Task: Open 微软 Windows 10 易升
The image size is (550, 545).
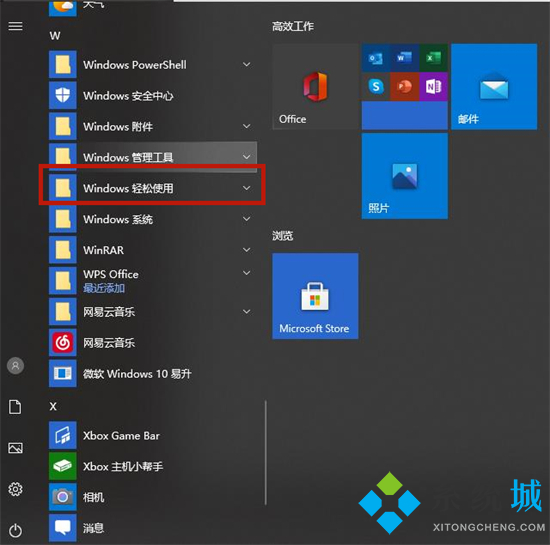Action: point(153,374)
